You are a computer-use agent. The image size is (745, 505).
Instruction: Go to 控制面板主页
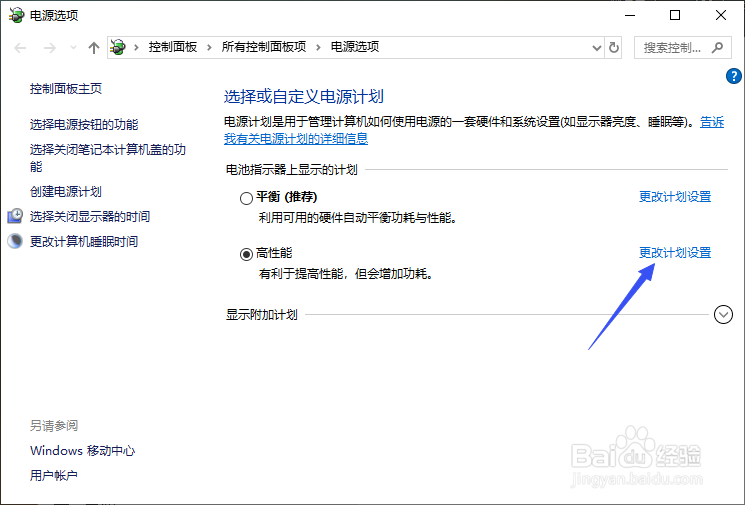pyautogui.click(x=66, y=88)
